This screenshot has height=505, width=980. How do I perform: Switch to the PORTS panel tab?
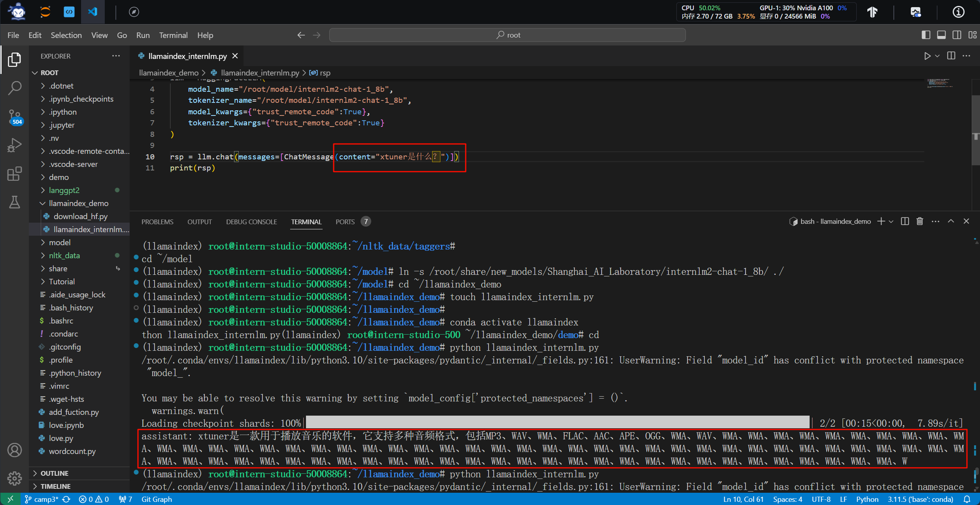click(345, 222)
